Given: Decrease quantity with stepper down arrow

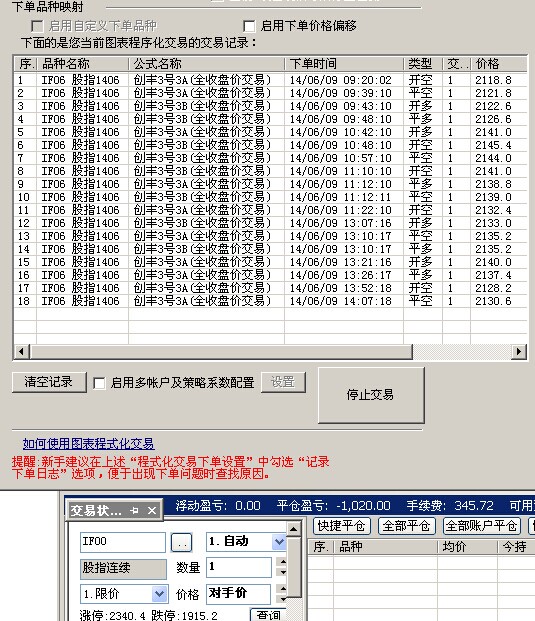Looking at the screenshot, I should coord(282,571).
